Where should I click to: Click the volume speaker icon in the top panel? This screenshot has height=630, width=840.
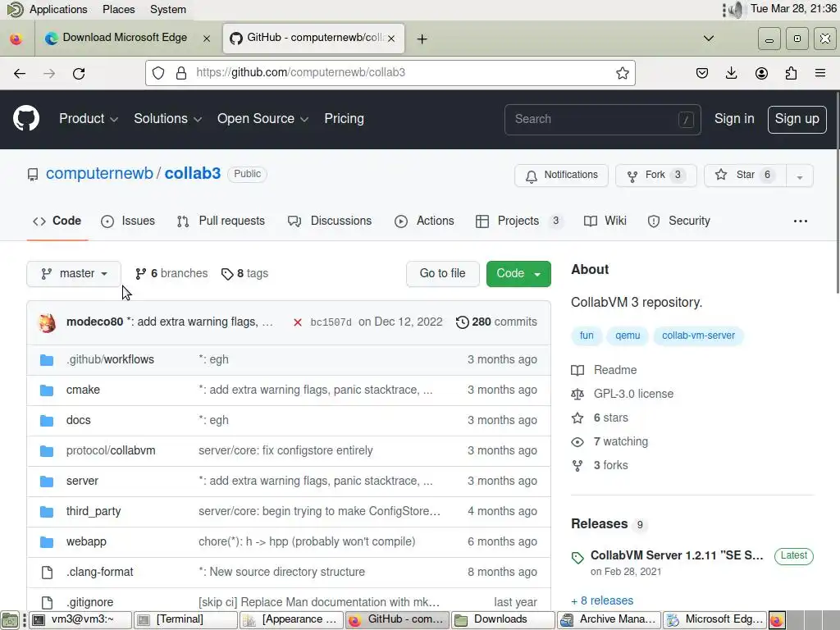[737, 9]
